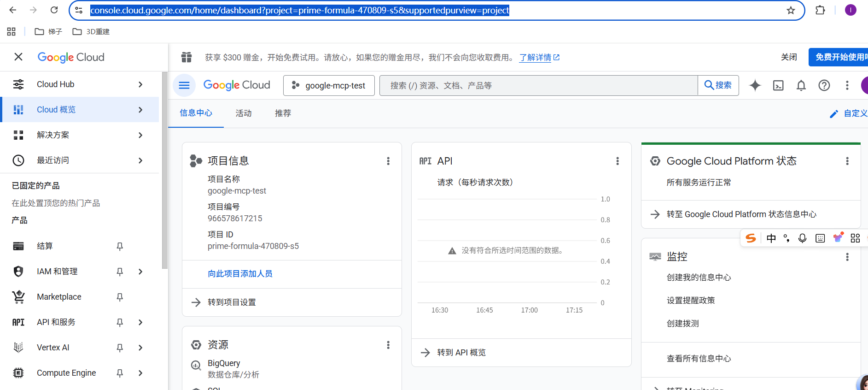
Task: Click 查看所有信息中心 link
Action: (x=699, y=359)
